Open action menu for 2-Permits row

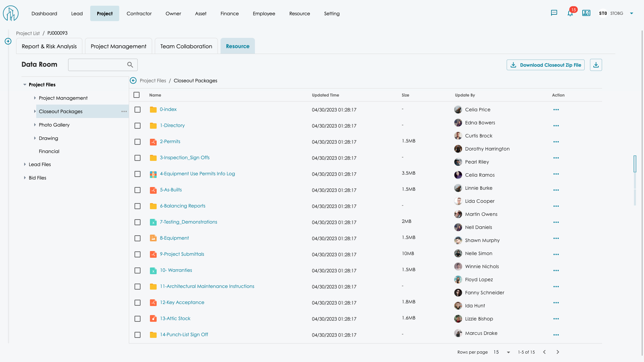pos(556,142)
